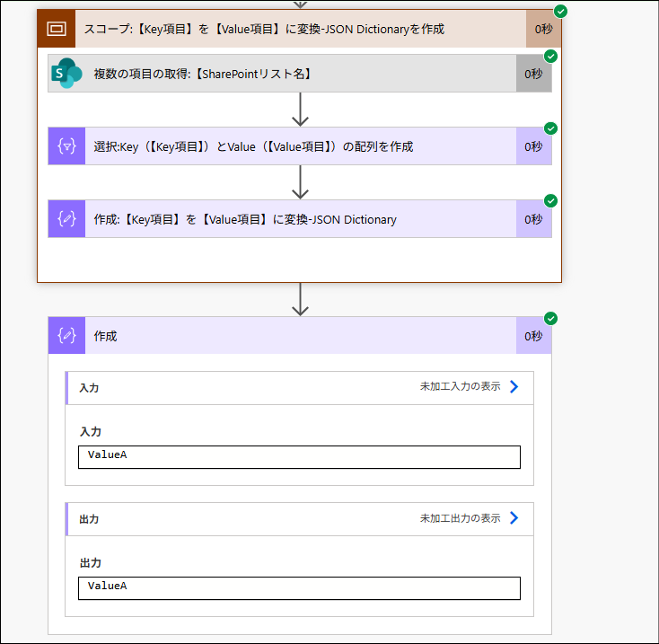Click the 出力 field containing ValueA
Image resolution: width=659 pixels, height=644 pixels.
[x=299, y=588]
